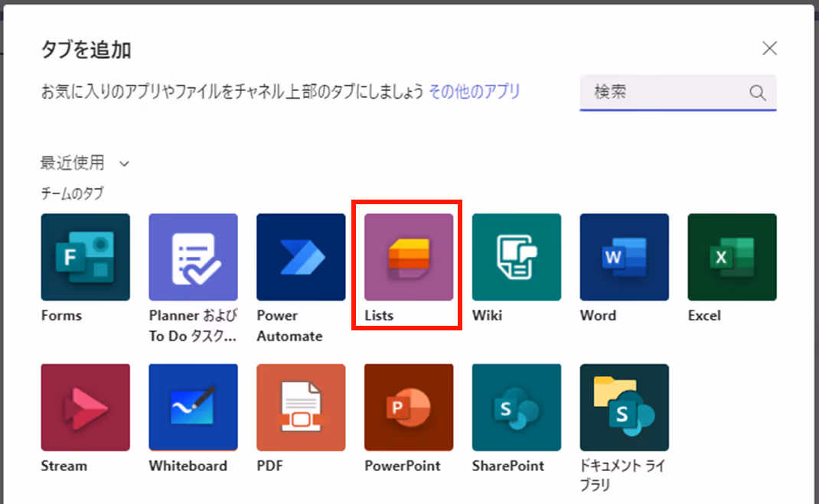The image size is (819, 504).
Task: Select the Forms app tile
Action: pos(85,257)
